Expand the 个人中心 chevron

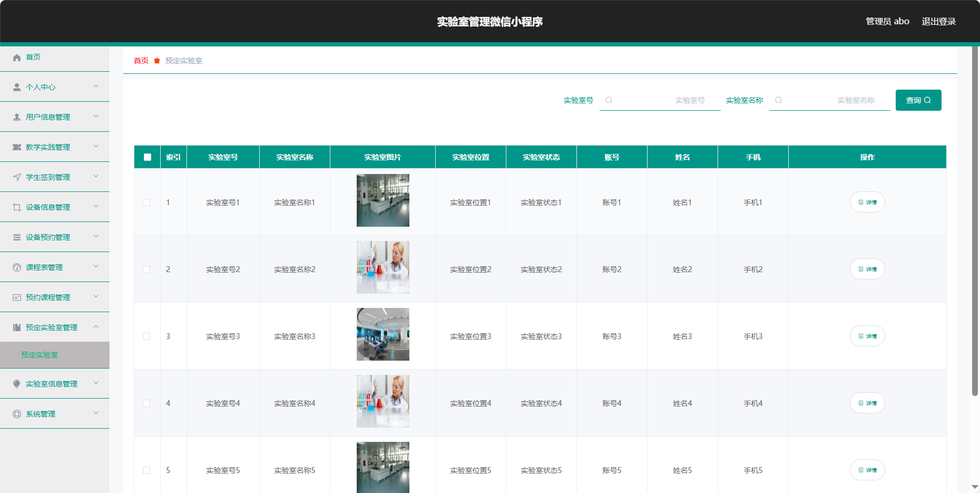point(96,86)
